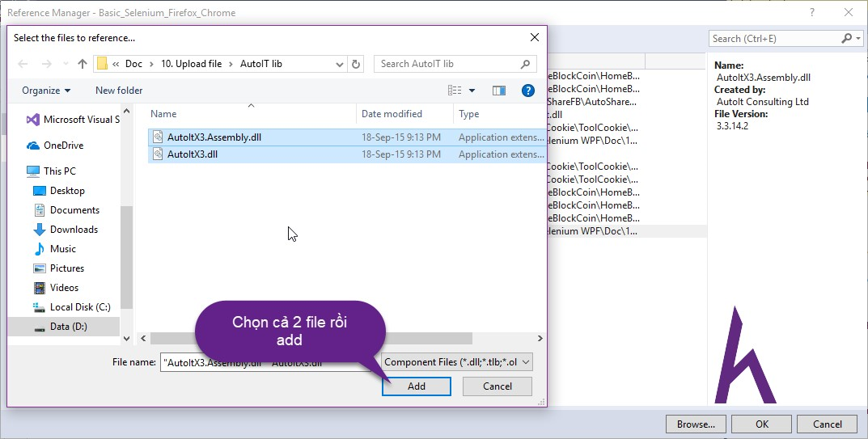Viewport: 868px width, 439px height.
Task: Select ShareFB\AutoShare row in Reference Manager
Action: tap(625, 102)
